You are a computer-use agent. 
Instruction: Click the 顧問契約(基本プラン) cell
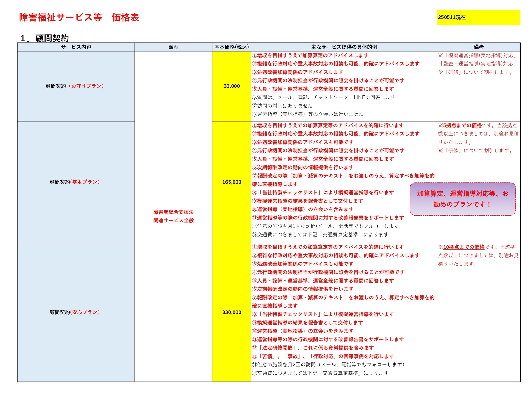coord(75,182)
